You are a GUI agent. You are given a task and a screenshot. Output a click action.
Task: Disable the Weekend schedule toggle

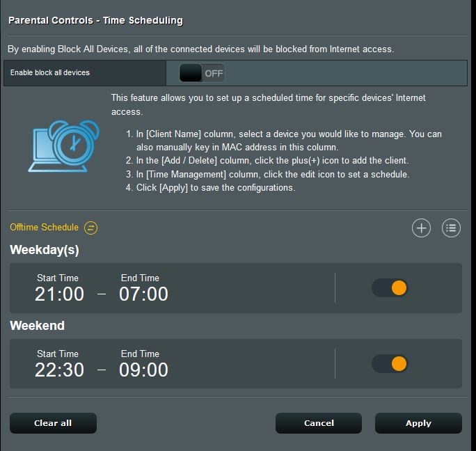point(390,363)
